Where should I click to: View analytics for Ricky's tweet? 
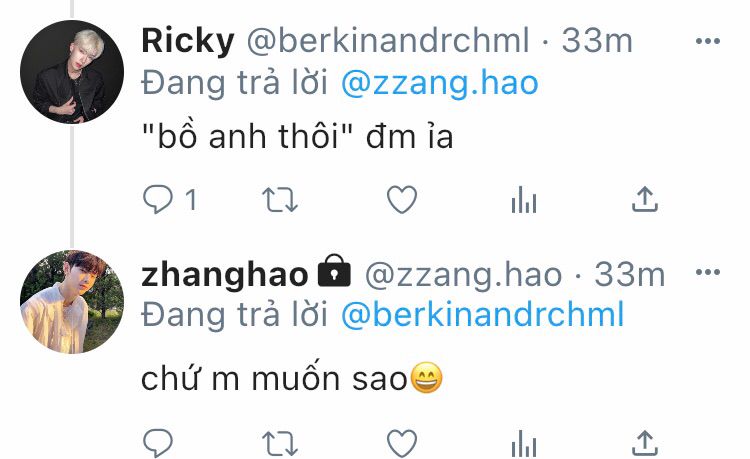pos(524,199)
